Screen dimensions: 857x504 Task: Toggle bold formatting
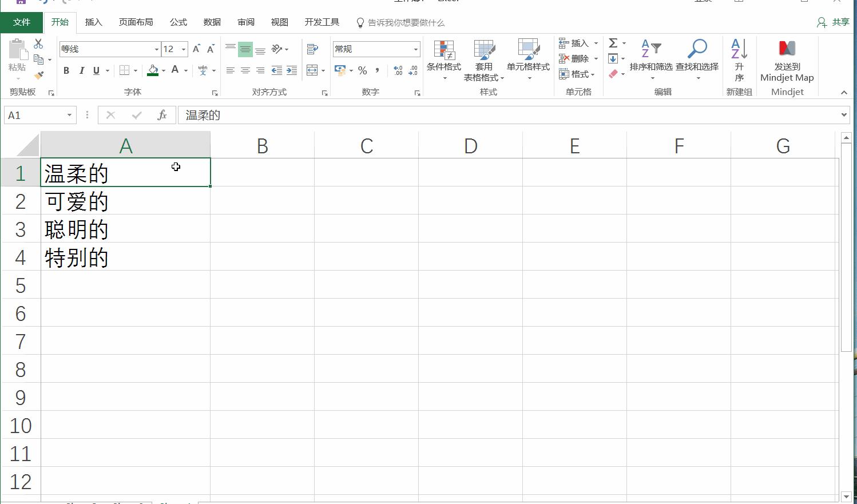66,70
